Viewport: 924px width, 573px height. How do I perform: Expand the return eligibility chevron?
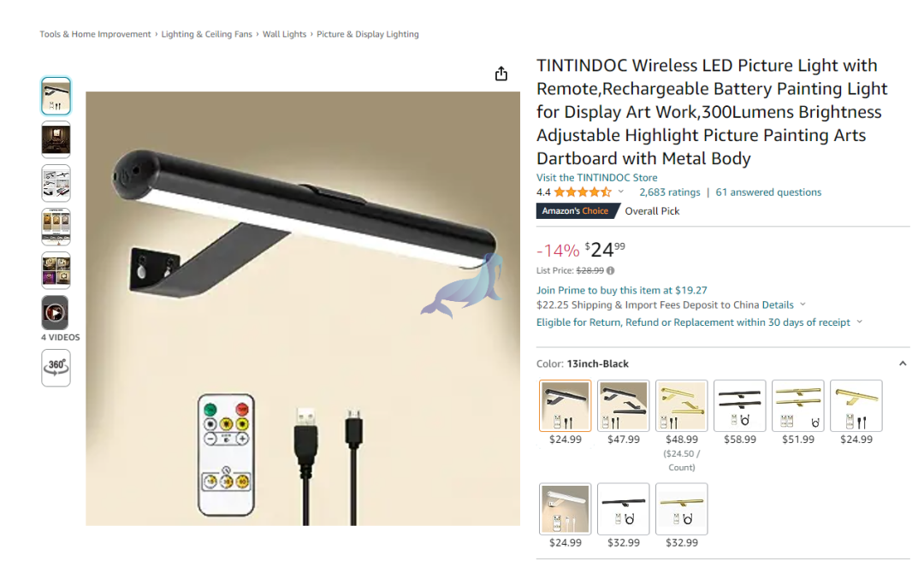(x=859, y=322)
